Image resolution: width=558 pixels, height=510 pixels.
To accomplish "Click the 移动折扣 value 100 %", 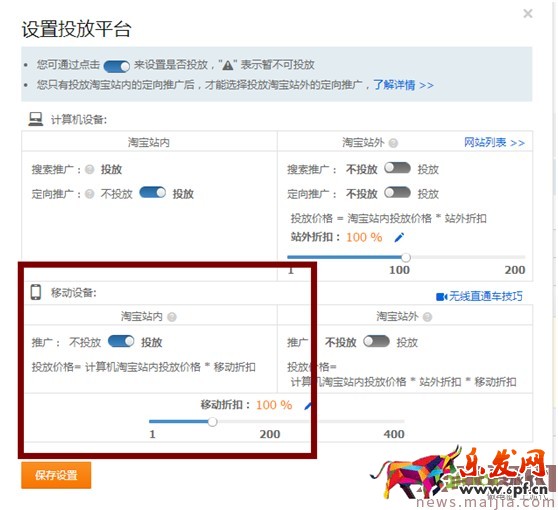I will pos(274,405).
